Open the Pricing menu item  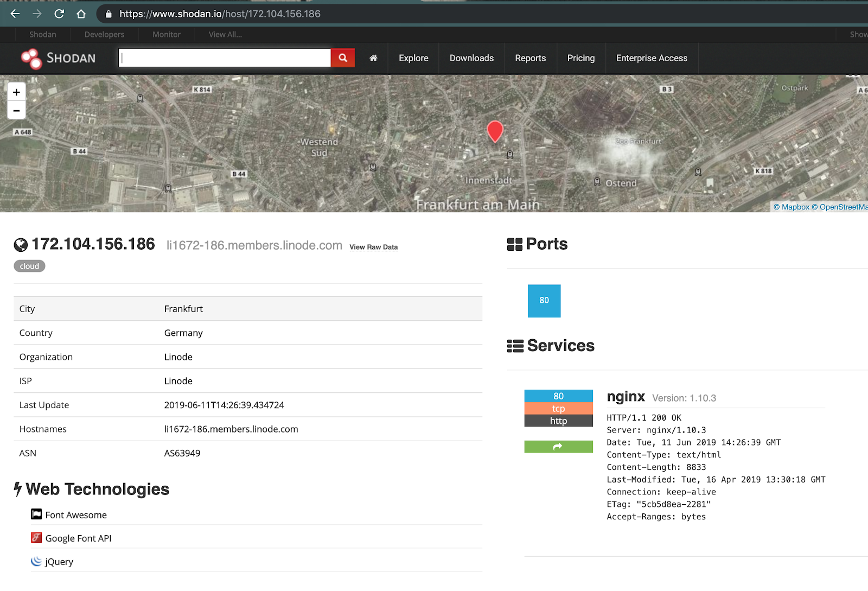[581, 58]
